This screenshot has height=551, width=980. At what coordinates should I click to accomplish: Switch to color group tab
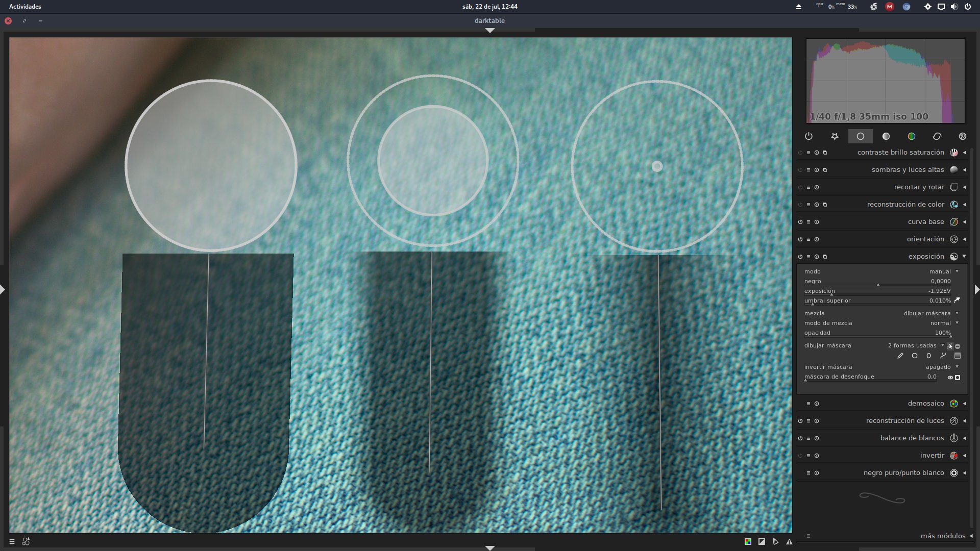912,136
